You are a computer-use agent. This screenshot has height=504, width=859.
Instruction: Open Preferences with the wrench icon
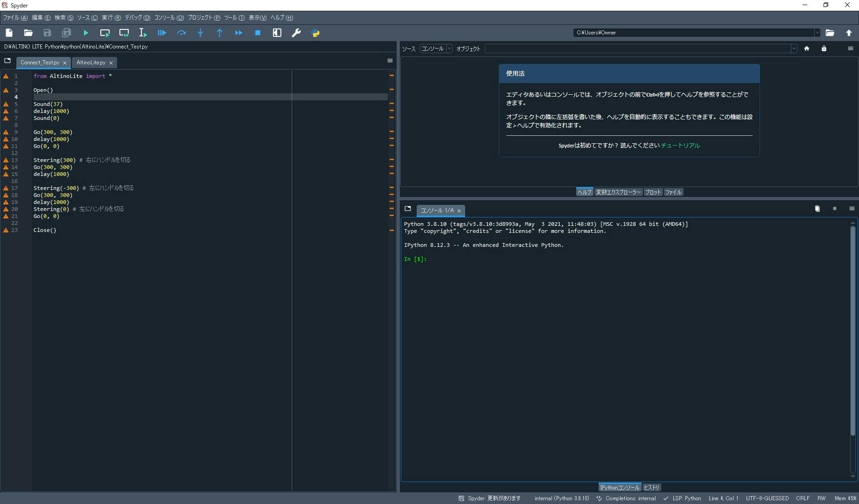point(296,33)
